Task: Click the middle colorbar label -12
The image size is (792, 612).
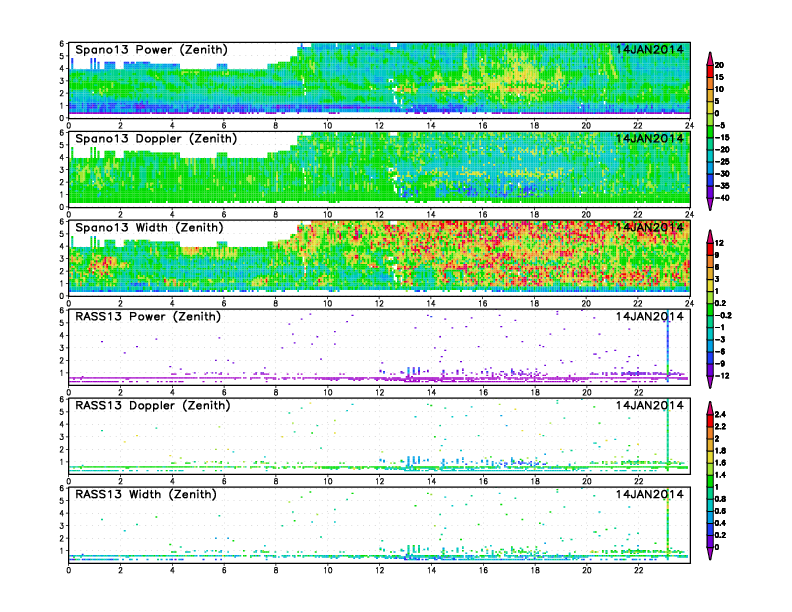Action: pos(720,376)
